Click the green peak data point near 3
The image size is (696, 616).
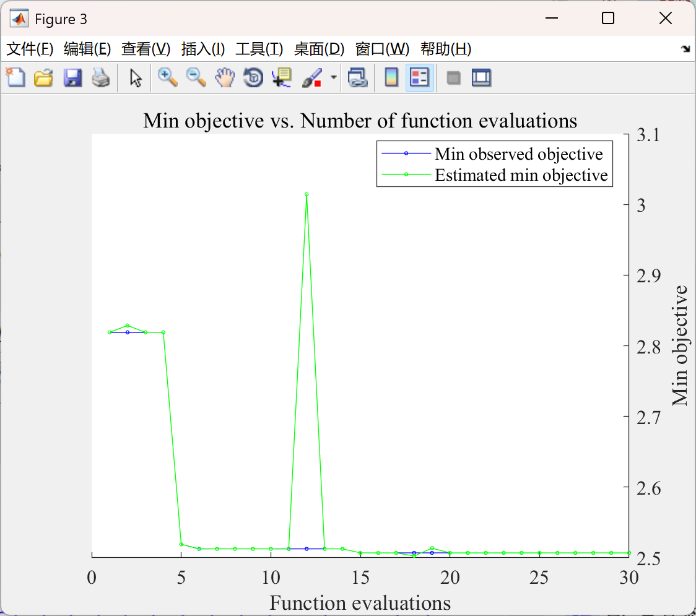[x=307, y=194]
